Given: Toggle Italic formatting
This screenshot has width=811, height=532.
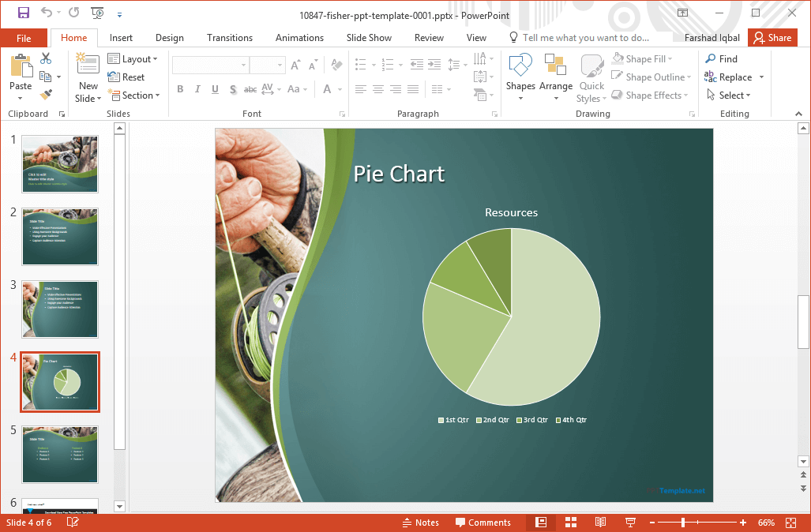Looking at the screenshot, I should click(197, 89).
